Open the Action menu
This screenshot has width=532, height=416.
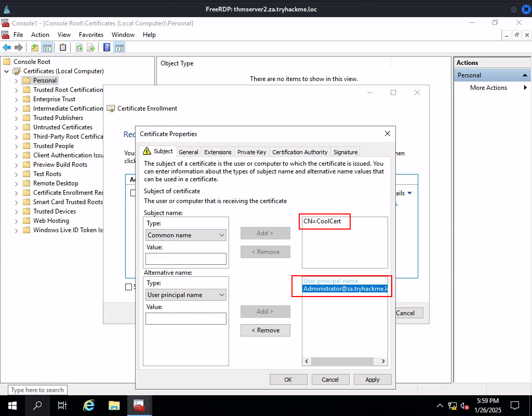click(40, 35)
